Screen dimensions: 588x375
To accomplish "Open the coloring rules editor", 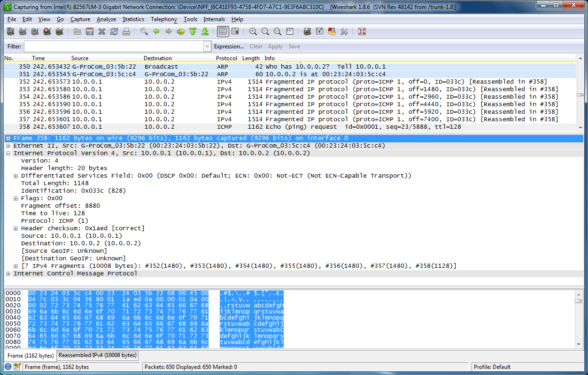I will tap(332, 31).
